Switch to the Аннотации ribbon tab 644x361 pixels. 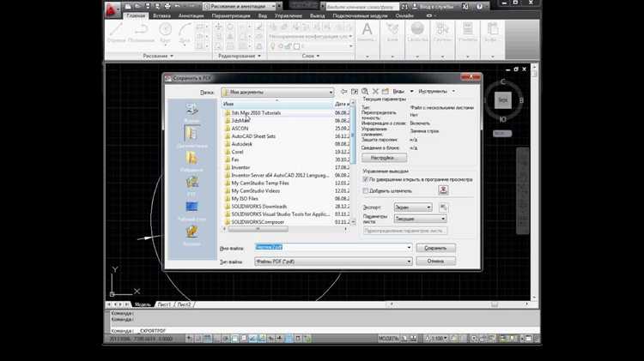click(191, 15)
